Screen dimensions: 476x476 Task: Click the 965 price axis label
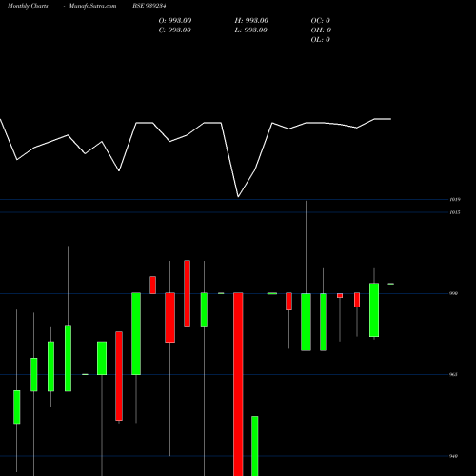pos(453,374)
